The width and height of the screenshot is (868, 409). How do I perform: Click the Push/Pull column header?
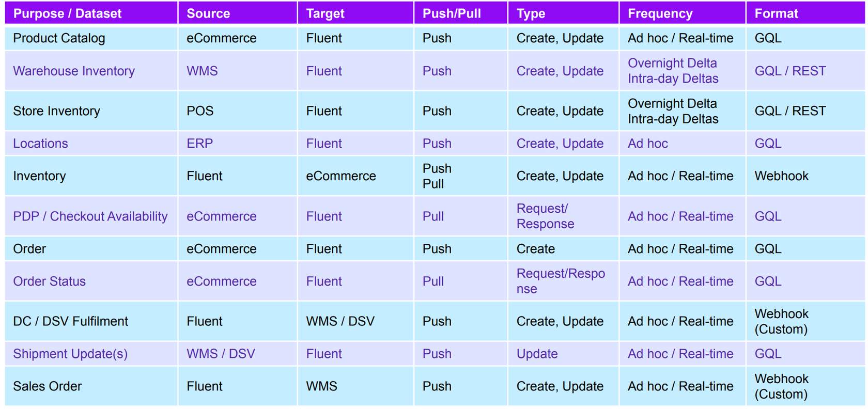452,13
